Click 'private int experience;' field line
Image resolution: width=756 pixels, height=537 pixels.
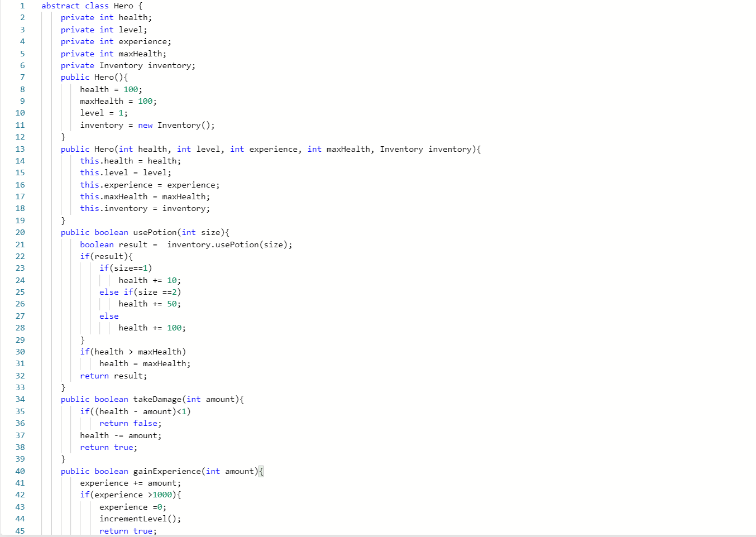[x=116, y=41]
